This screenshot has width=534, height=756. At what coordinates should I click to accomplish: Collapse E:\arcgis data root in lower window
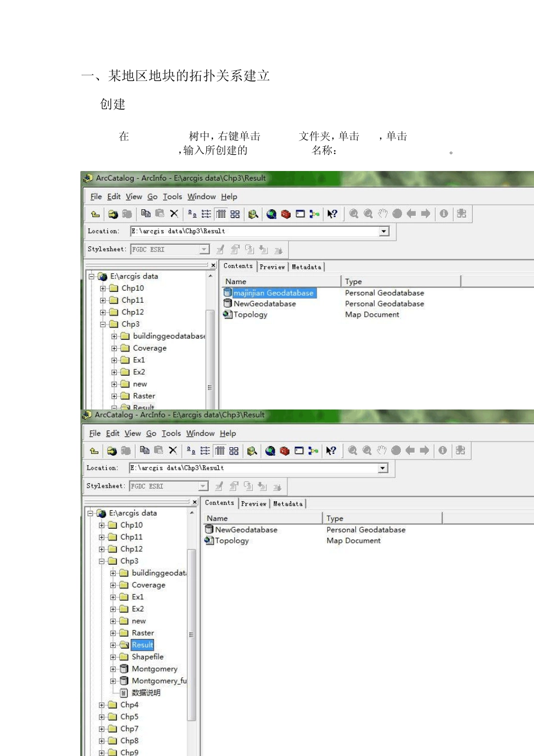click(x=90, y=514)
